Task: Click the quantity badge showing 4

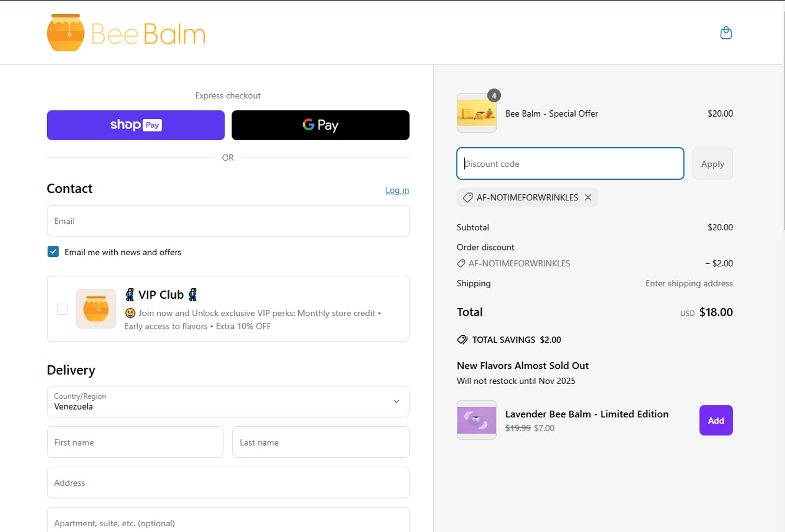Action: [494, 96]
